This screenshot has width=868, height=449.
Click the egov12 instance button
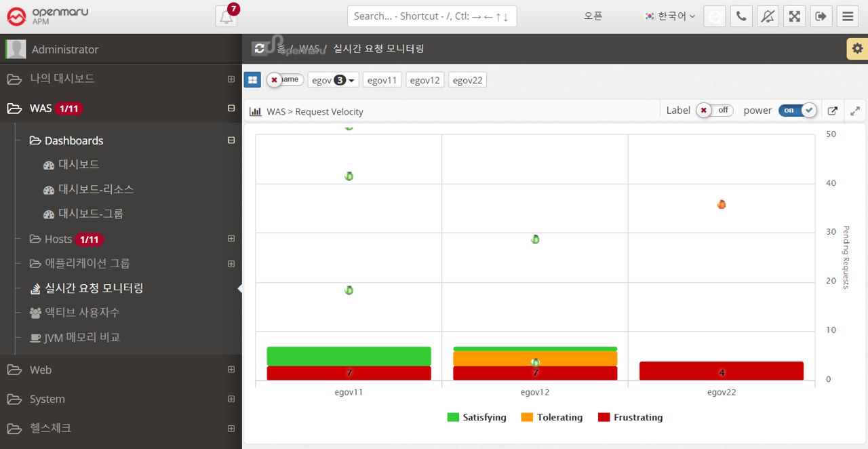(425, 80)
